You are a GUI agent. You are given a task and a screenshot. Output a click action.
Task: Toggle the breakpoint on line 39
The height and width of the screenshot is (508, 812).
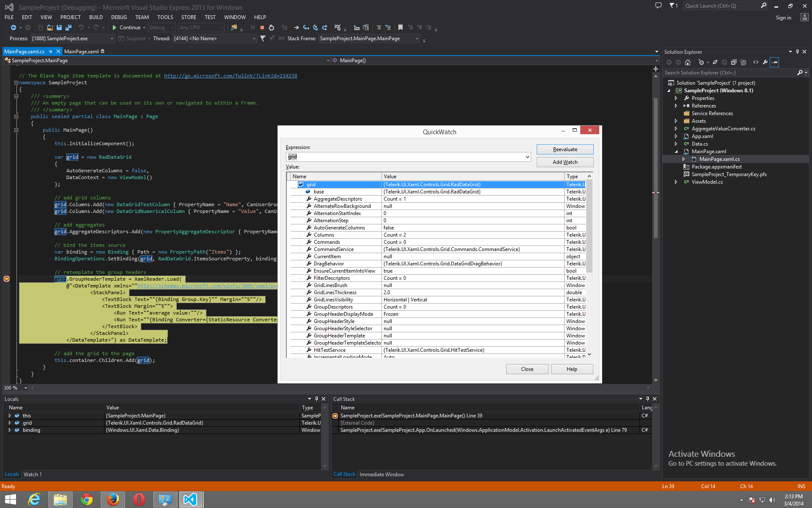pyautogui.click(x=6, y=279)
